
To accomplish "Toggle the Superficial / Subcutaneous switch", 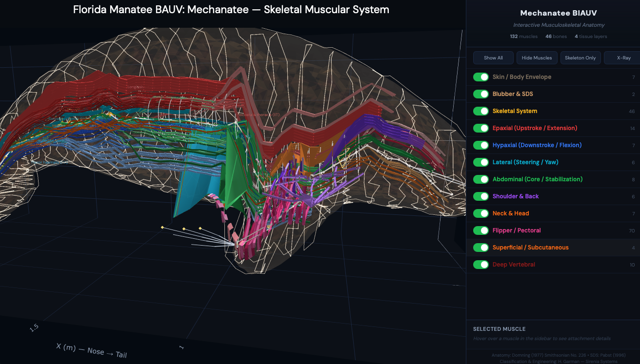I will [481, 248].
